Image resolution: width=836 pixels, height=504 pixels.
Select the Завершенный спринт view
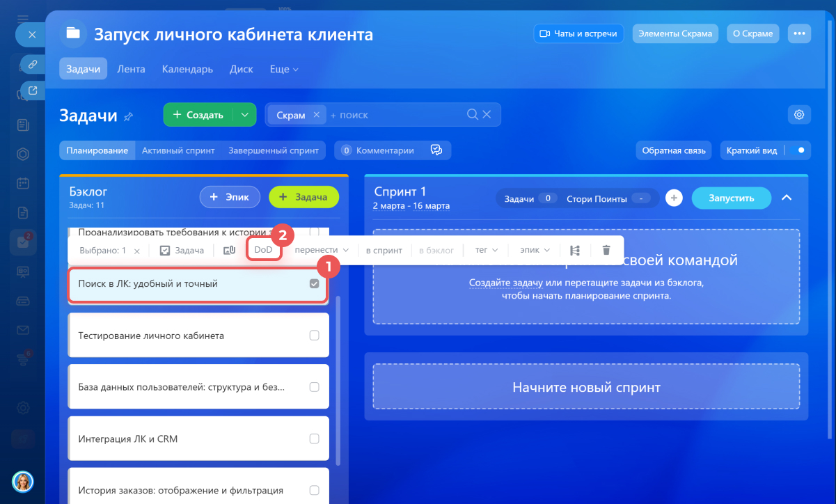274,150
